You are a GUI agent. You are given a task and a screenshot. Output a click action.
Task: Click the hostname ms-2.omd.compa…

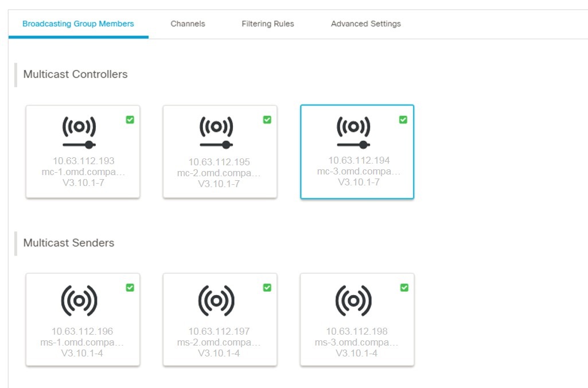pos(219,342)
